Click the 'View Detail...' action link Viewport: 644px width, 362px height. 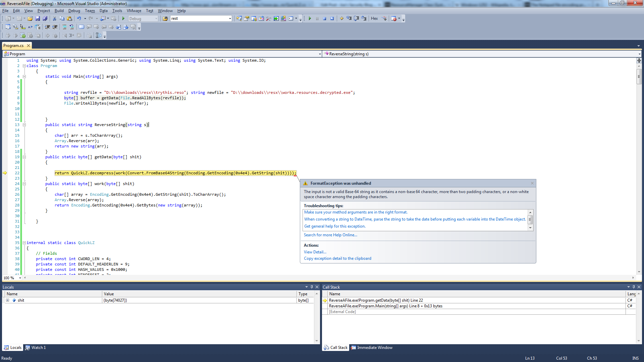coord(315,252)
